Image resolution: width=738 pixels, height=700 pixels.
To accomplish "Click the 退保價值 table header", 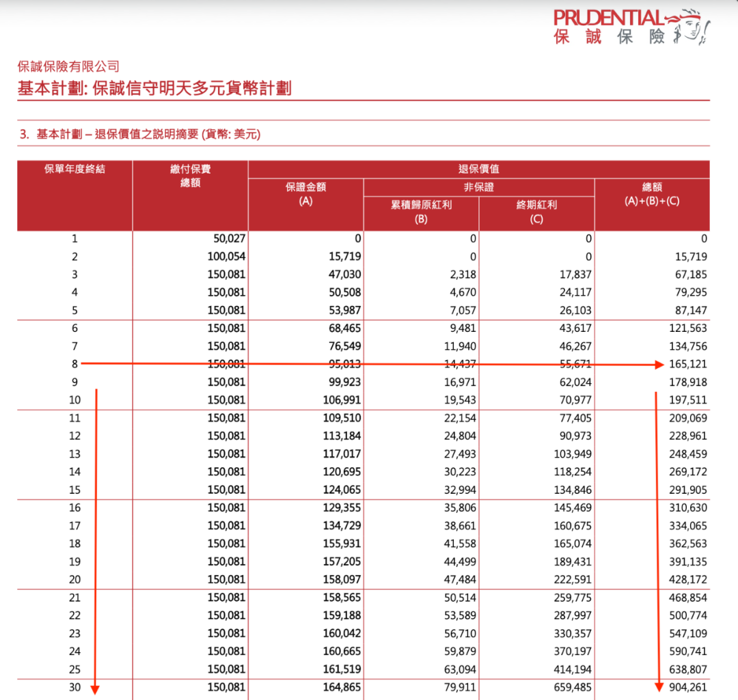I will pos(478,169).
